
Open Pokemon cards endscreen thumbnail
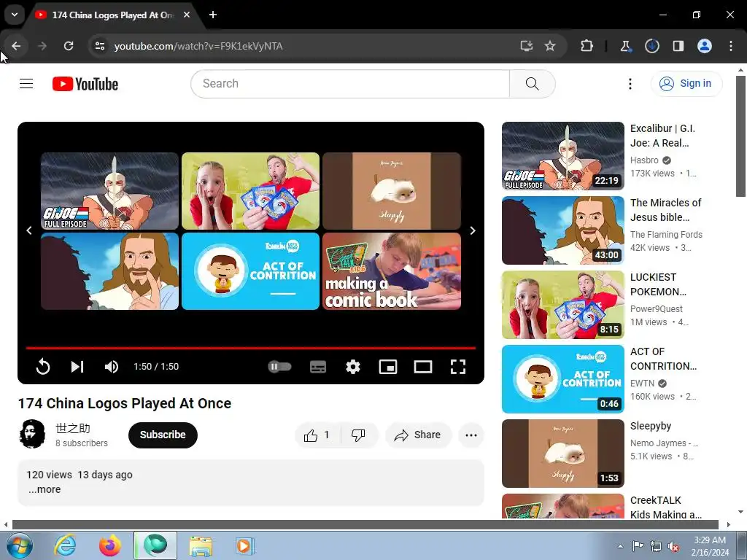pyautogui.click(x=251, y=191)
